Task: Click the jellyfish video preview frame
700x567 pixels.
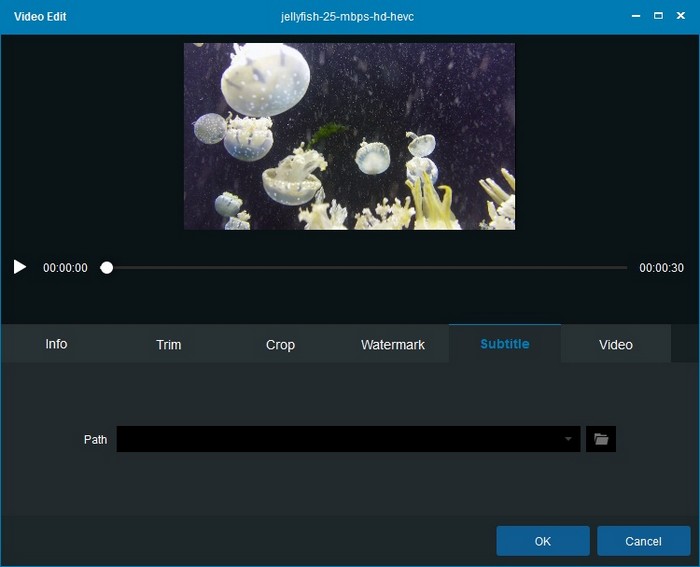Action: (x=349, y=136)
